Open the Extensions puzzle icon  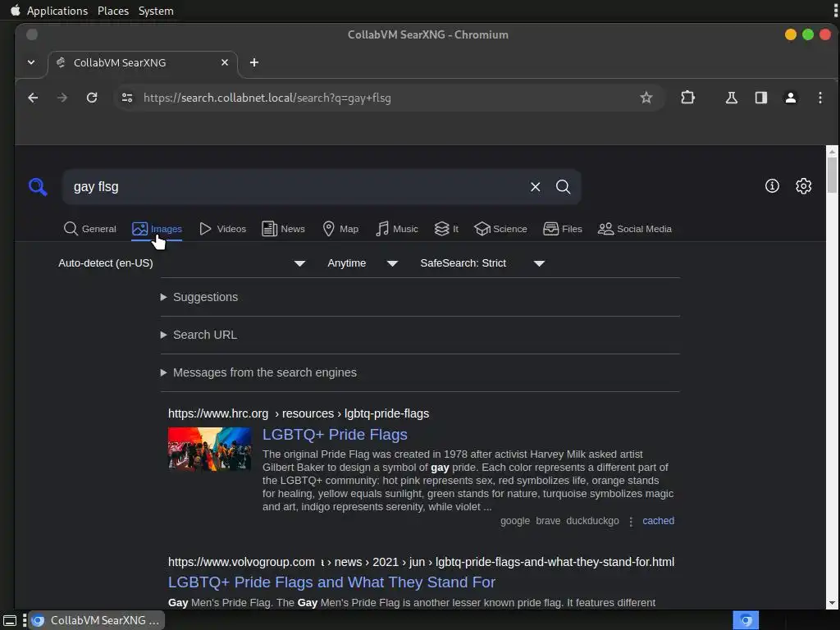[688, 98]
